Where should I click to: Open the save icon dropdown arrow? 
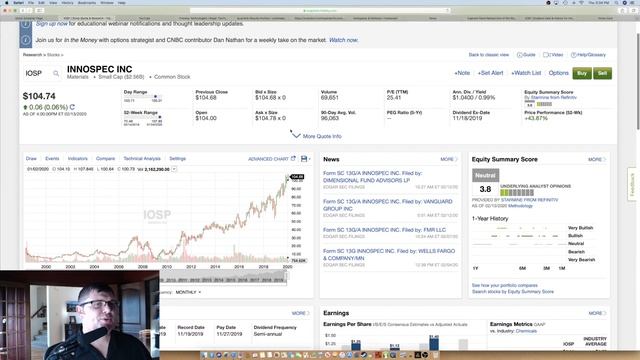pos(309,159)
